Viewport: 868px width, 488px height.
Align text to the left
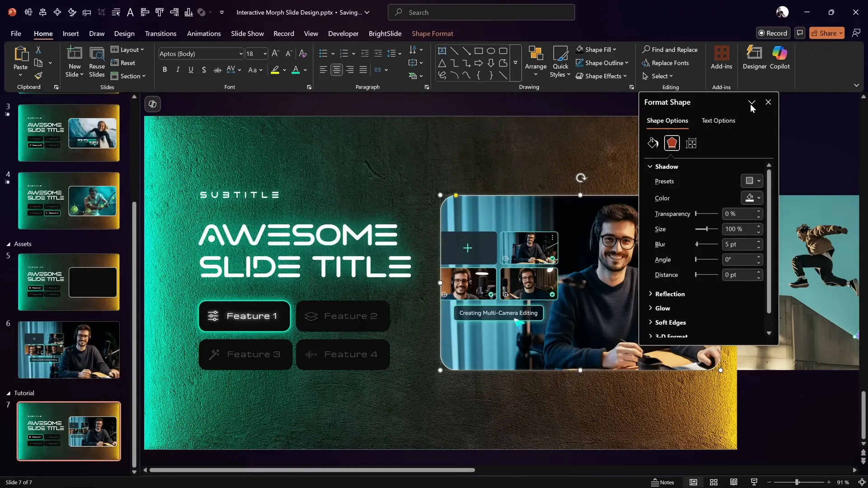(323, 70)
